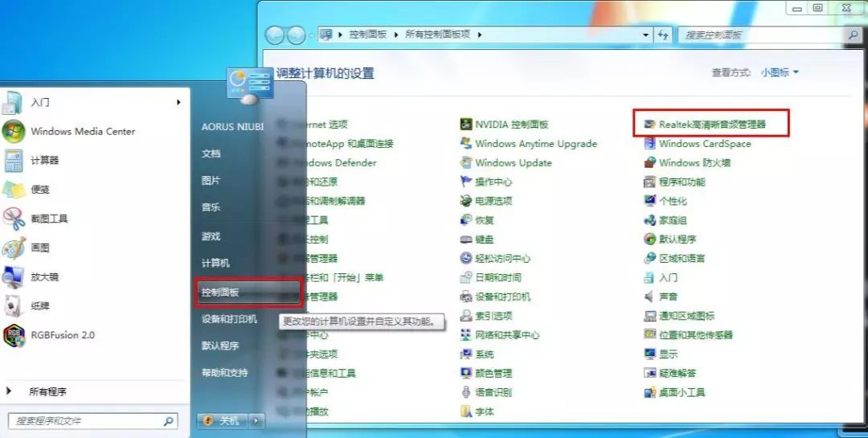Screen dimensions: 868x438
Task: Launch the 计算器 calculator icon
Action: [x=14, y=161]
